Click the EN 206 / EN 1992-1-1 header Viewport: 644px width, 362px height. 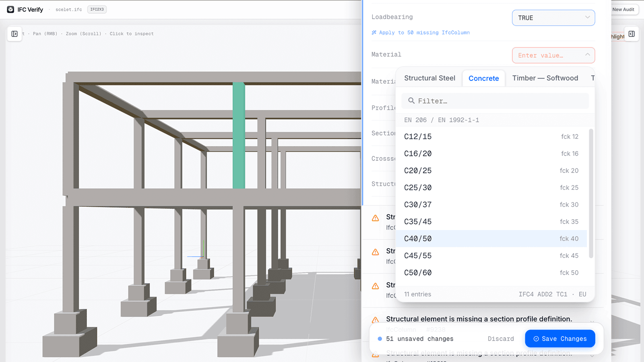pyautogui.click(x=442, y=120)
